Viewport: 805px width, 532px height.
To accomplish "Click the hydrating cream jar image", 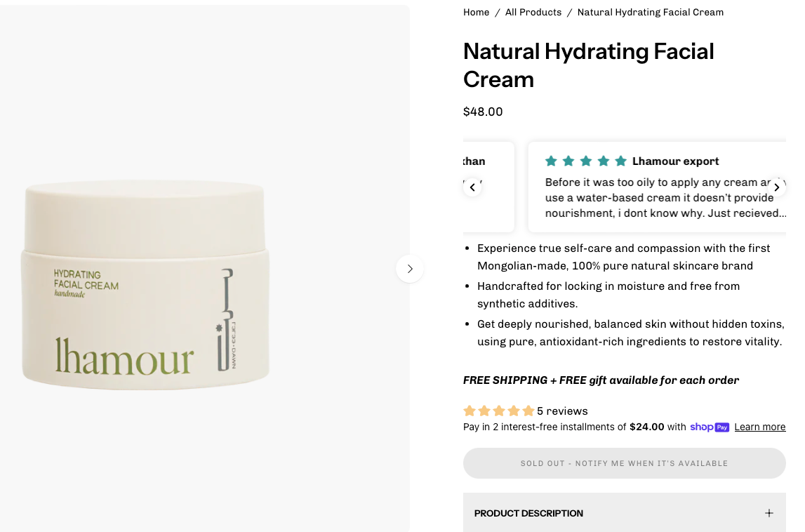I will 145,285.
